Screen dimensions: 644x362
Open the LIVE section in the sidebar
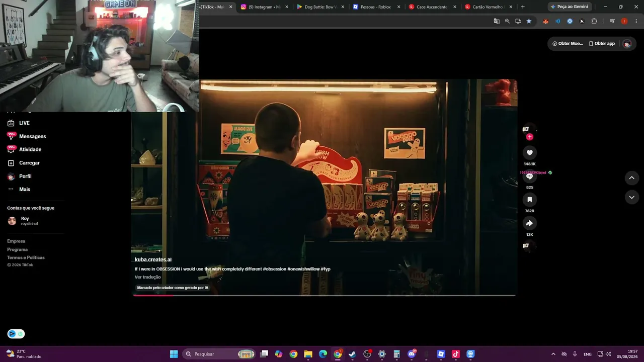pyautogui.click(x=19, y=123)
